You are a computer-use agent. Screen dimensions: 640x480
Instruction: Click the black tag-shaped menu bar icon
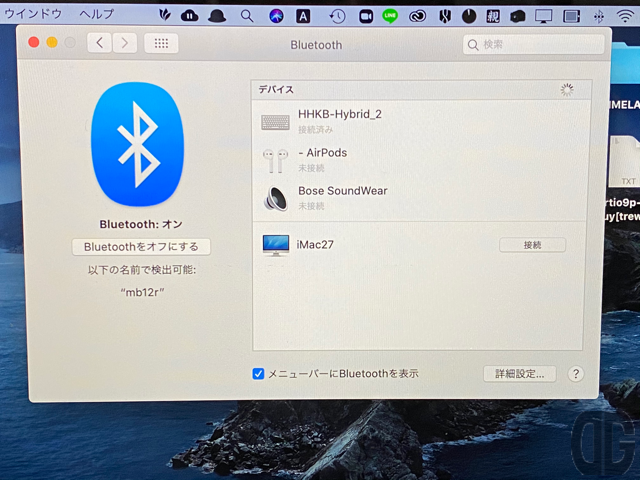(x=518, y=16)
